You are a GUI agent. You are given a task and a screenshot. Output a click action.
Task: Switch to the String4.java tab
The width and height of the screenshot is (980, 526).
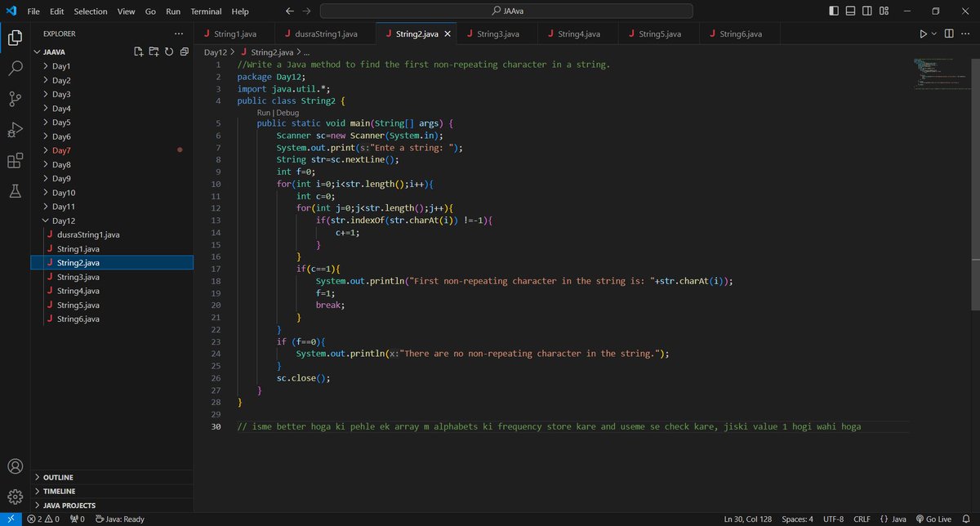578,33
